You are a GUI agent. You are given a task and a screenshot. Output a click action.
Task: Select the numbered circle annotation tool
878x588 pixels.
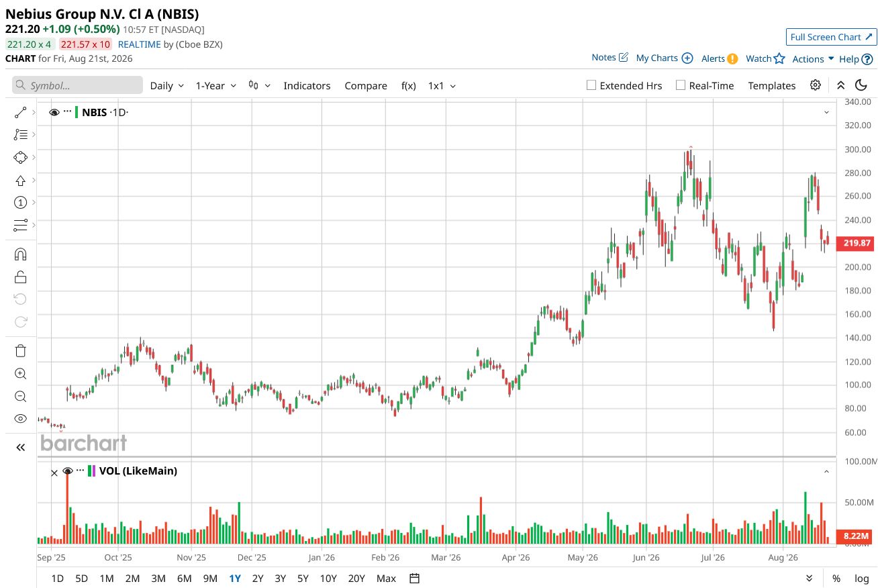coord(20,202)
